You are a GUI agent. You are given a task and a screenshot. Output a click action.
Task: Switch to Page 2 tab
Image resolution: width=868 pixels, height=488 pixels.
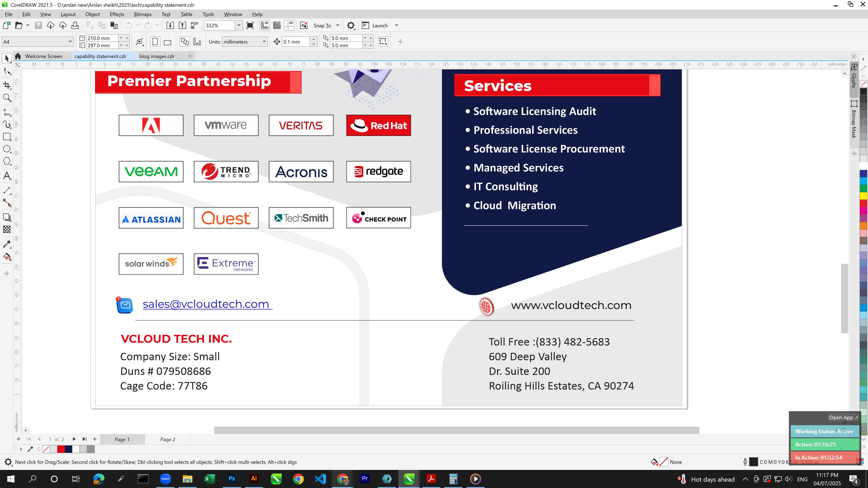pyautogui.click(x=168, y=439)
